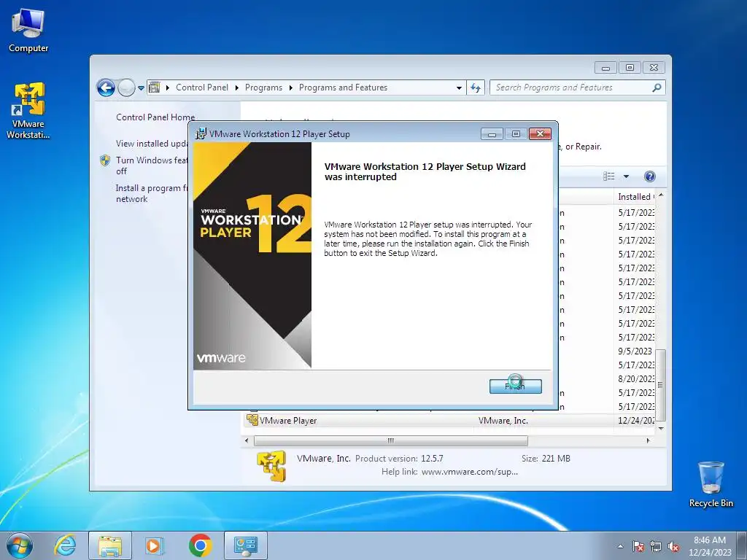Click the Back arrow in Programs and Features
Viewport: 747px width, 560px height.
tap(106, 87)
